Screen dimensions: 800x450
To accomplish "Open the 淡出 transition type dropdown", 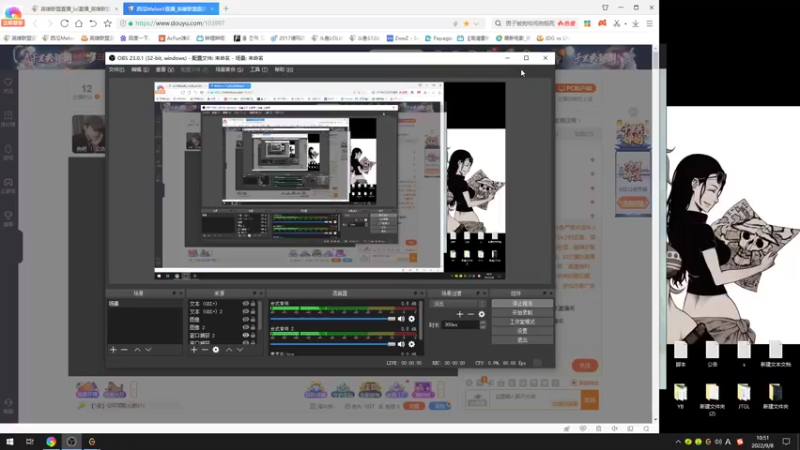I will click(x=458, y=304).
